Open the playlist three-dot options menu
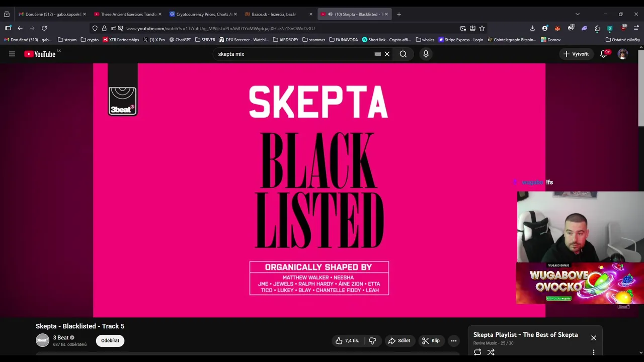 594,352
